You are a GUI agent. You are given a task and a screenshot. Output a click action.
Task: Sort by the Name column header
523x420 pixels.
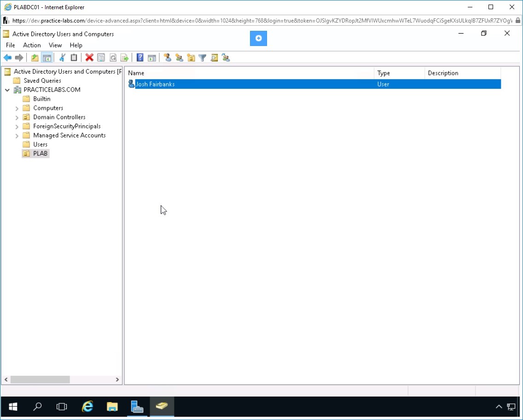point(250,73)
